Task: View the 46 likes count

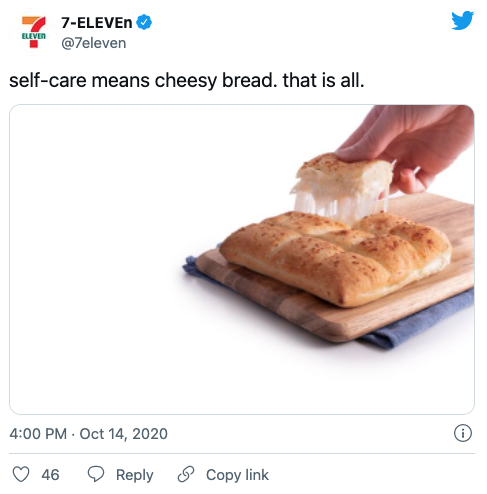Action: (x=50, y=475)
